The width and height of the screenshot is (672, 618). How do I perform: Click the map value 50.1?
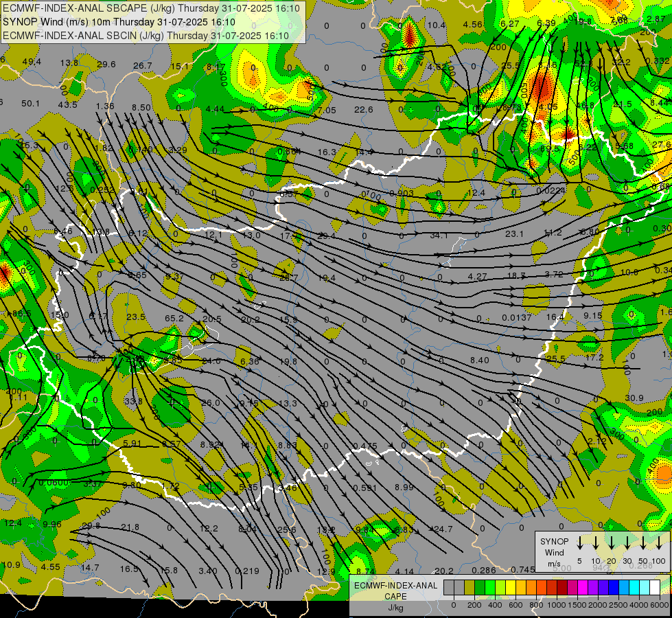pos(30,104)
